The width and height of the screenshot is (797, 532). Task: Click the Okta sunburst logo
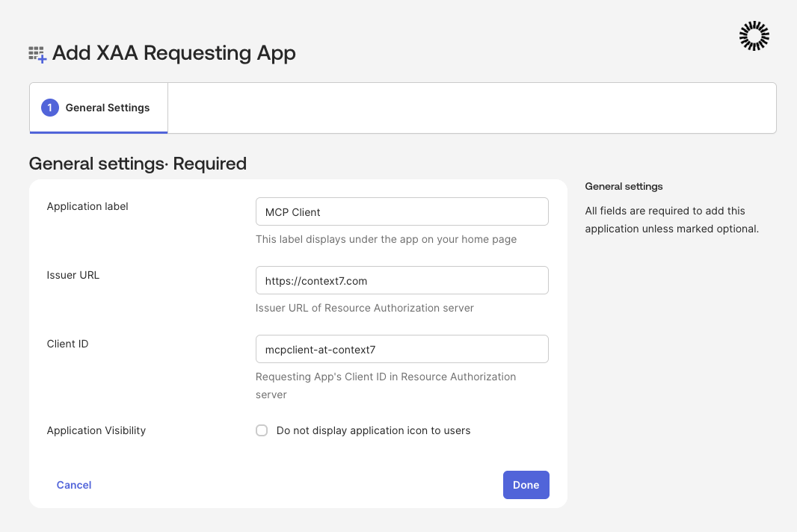754,36
